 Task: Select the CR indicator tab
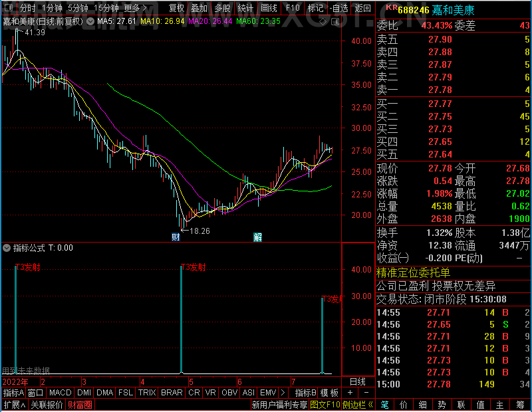[x=194, y=393]
